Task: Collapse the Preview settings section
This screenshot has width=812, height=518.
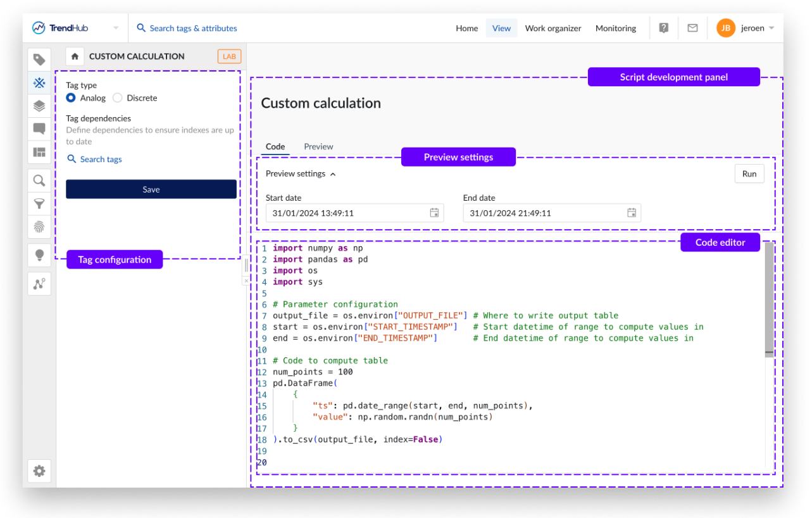Action: point(301,174)
